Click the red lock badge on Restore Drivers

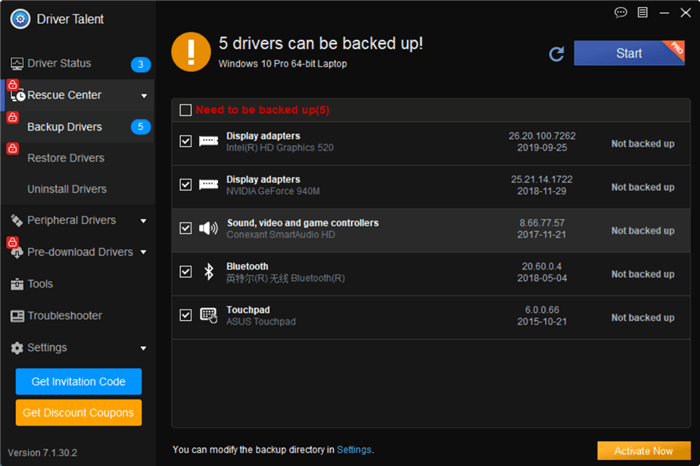coord(12,148)
